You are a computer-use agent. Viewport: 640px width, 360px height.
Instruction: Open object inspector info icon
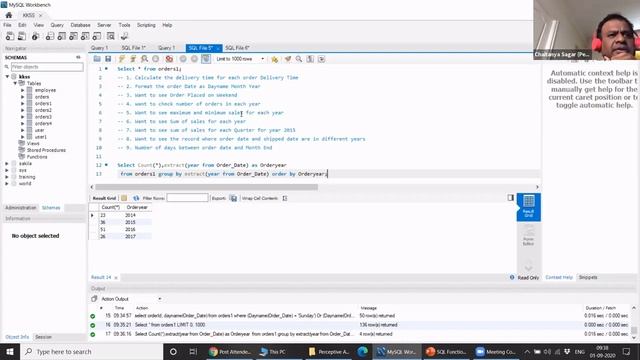click(36, 36)
